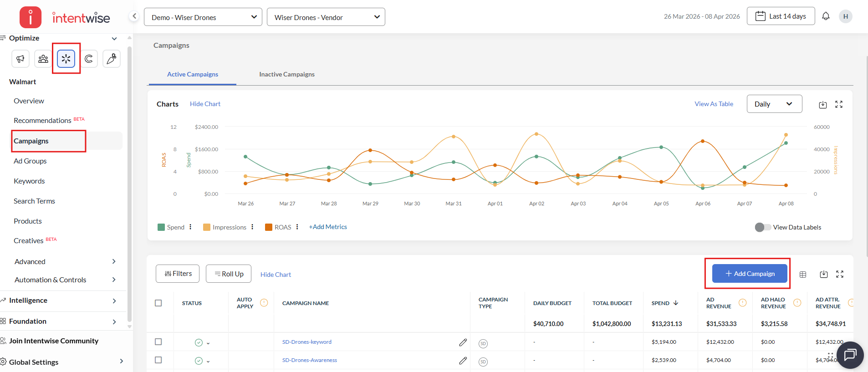Toggle View Data Labels switch
868x372 pixels.
(x=762, y=227)
